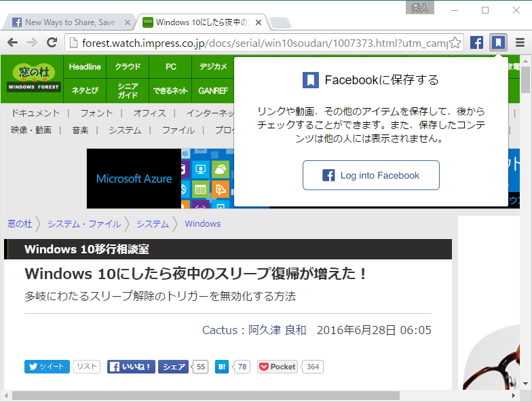Click the Hatena B! bookmark icon
The width and height of the screenshot is (532, 402).
(221, 367)
